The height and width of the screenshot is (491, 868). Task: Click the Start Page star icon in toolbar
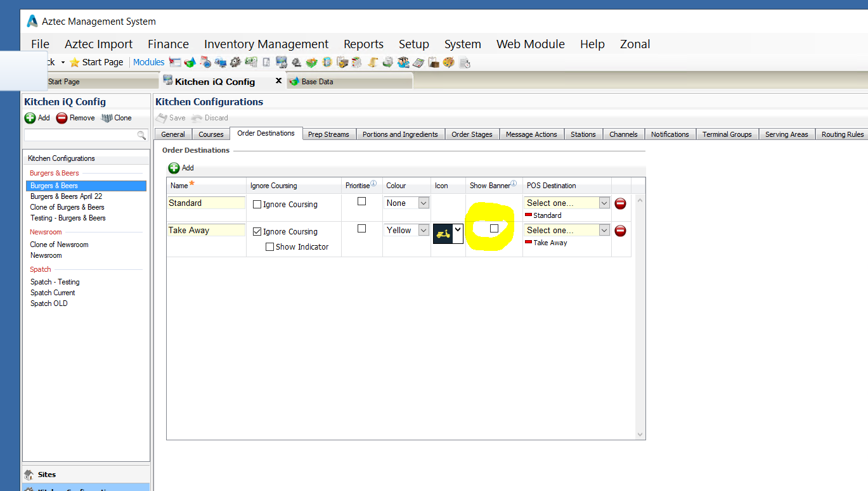pos(75,62)
